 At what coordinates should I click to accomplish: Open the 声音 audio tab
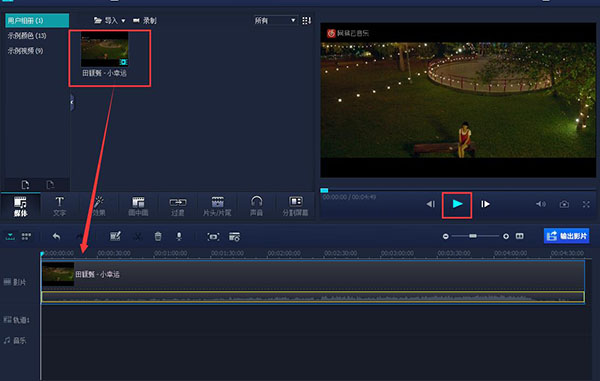click(x=256, y=206)
